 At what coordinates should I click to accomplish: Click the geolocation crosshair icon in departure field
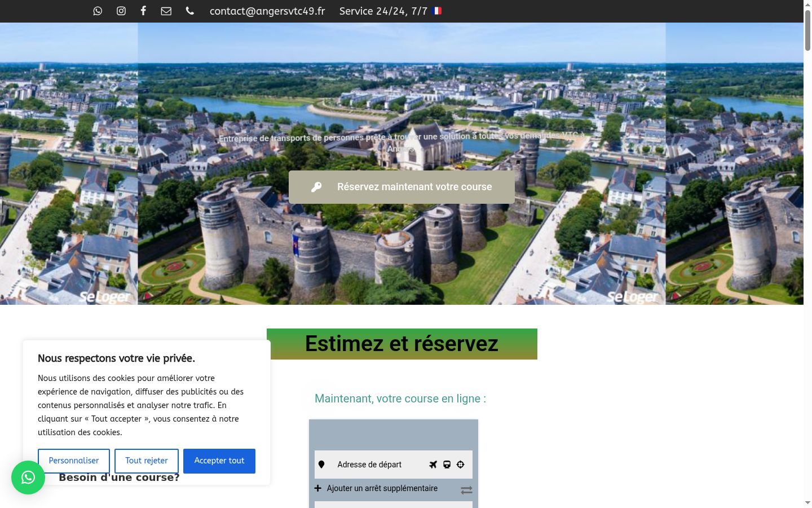click(x=461, y=465)
